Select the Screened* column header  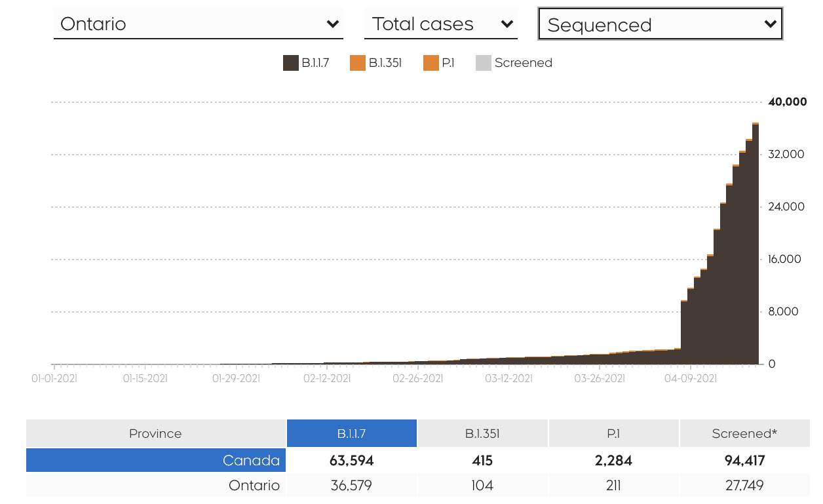tap(744, 433)
